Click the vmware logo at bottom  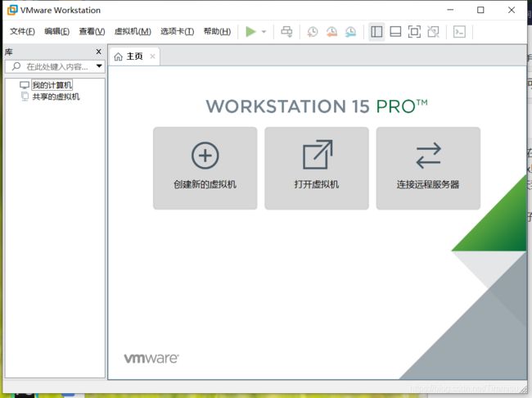(151, 358)
